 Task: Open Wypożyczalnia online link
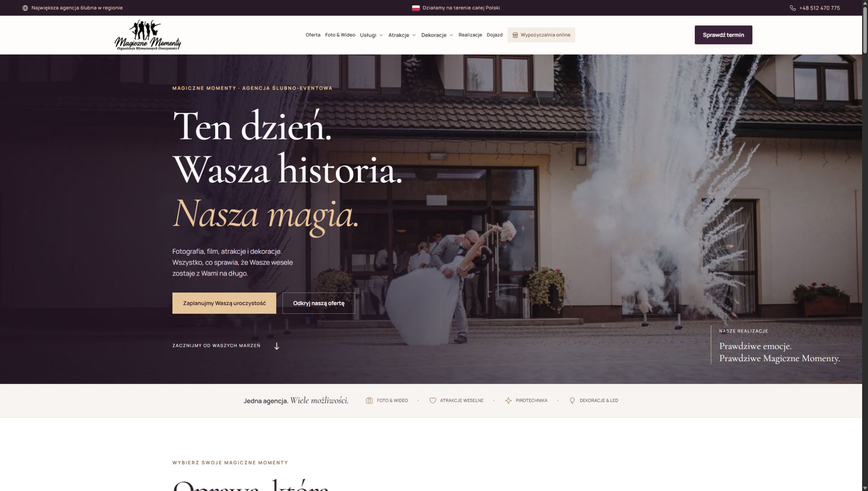coord(541,35)
